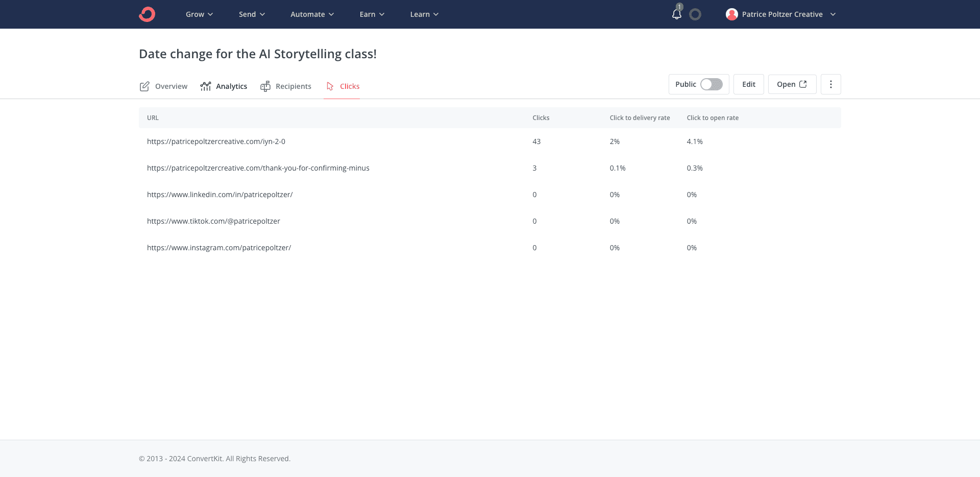The width and height of the screenshot is (980, 477).
Task: Click the page title about AI Storytelling class
Action: 258,54
